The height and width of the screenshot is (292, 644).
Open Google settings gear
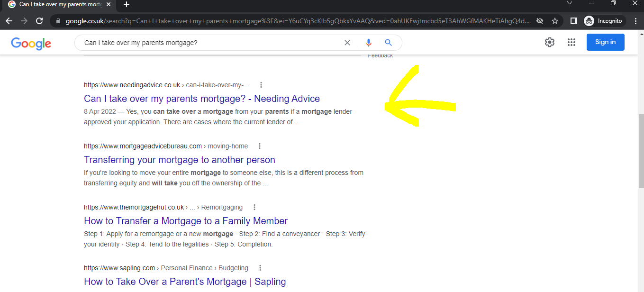pos(549,42)
